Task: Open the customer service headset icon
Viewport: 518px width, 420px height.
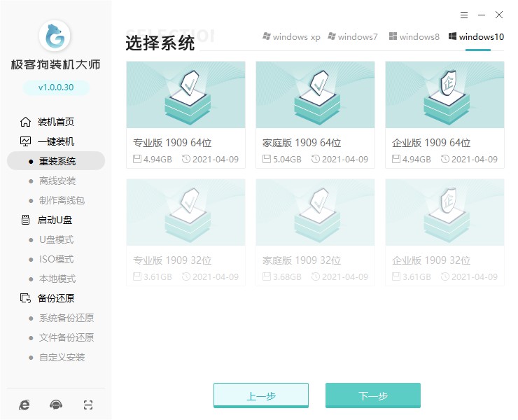Action: pos(56,405)
